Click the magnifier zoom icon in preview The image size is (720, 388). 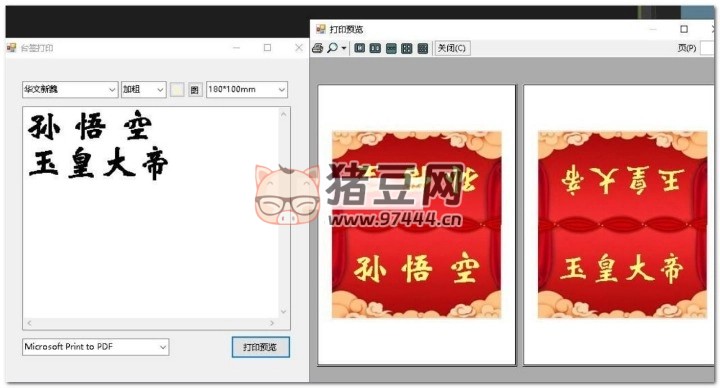(x=332, y=48)
